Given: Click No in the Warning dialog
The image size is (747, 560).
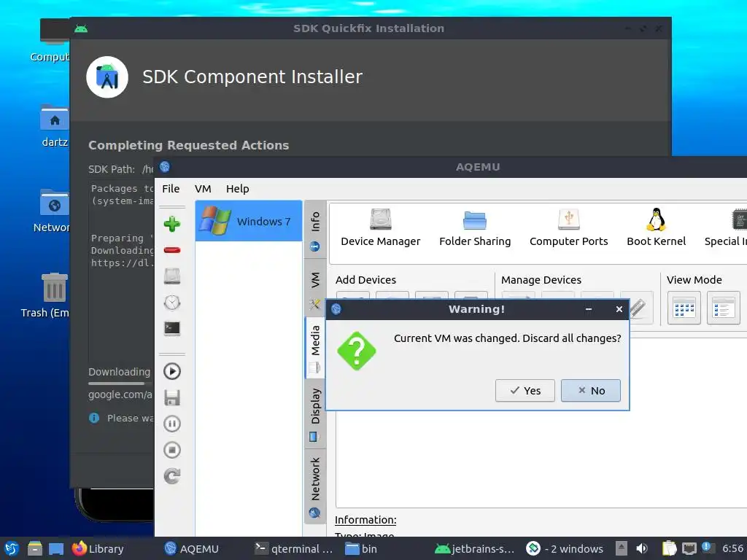Looking at the screenshot, I should (590, 391).
